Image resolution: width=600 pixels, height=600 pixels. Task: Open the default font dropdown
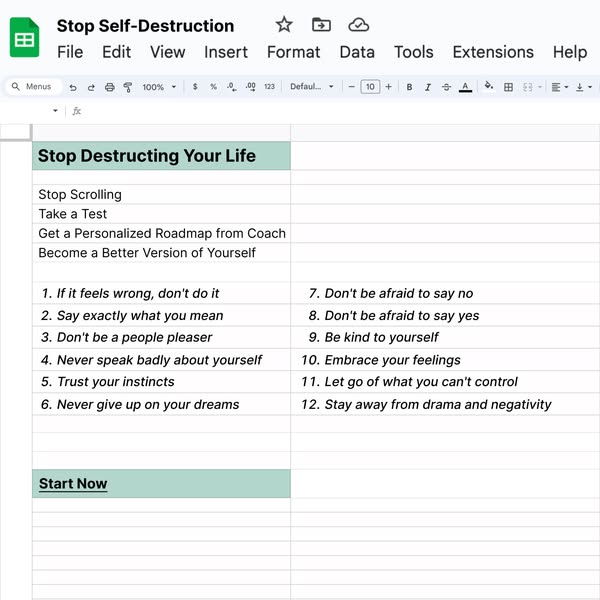312,88
